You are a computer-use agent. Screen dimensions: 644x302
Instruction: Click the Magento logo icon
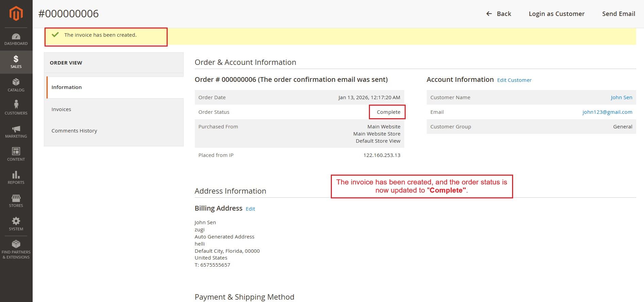coord(16,14)
